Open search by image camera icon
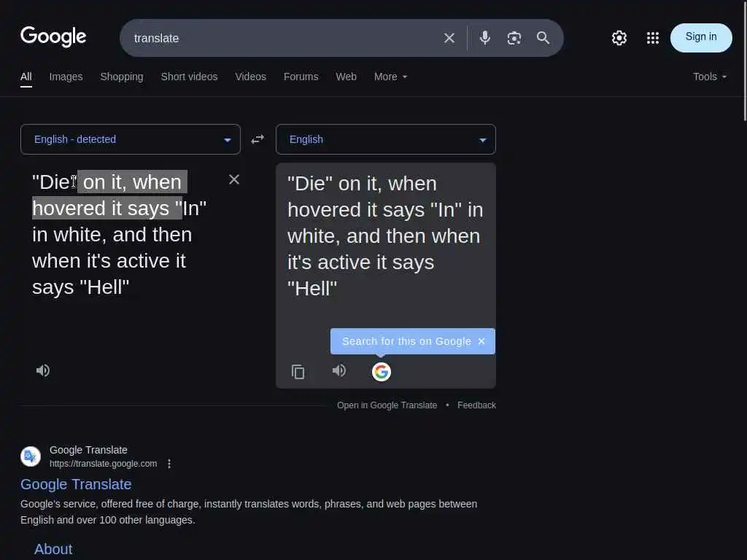 (514, 38)
